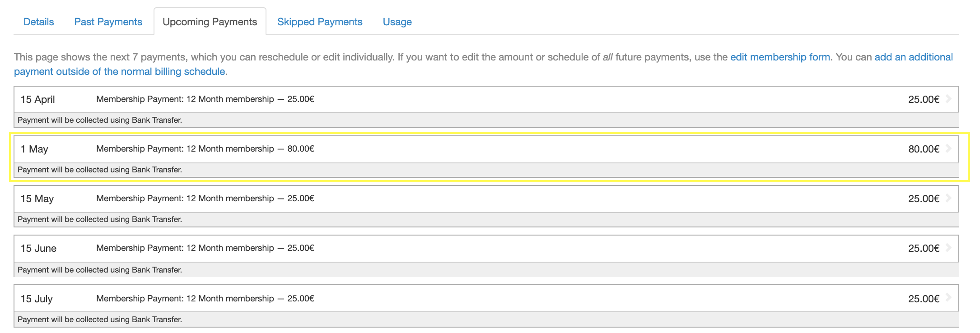Open the Details tab

click(x=38, y=22)
